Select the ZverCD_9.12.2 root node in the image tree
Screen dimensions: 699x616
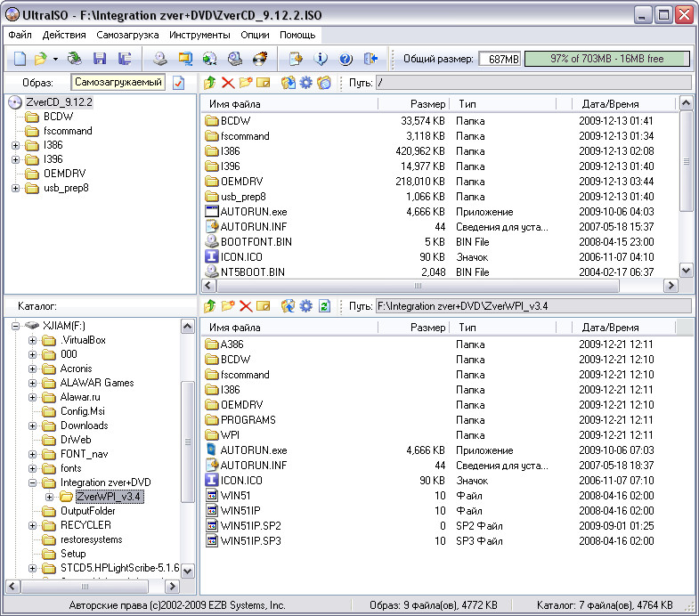pyautogui.click(x=59, y=102)
